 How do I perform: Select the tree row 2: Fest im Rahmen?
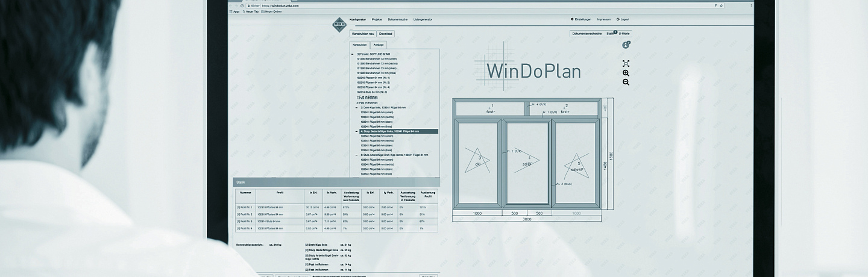point(366,102)
